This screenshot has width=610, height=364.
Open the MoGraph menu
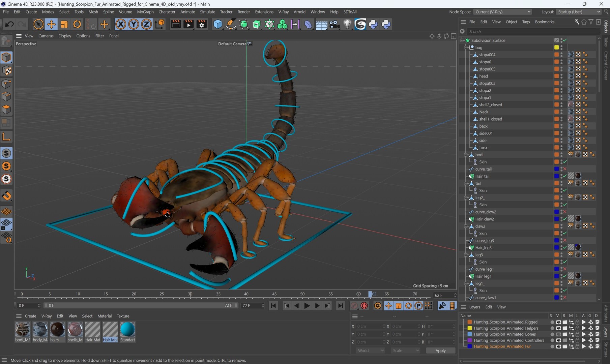(x=145, y=12)
